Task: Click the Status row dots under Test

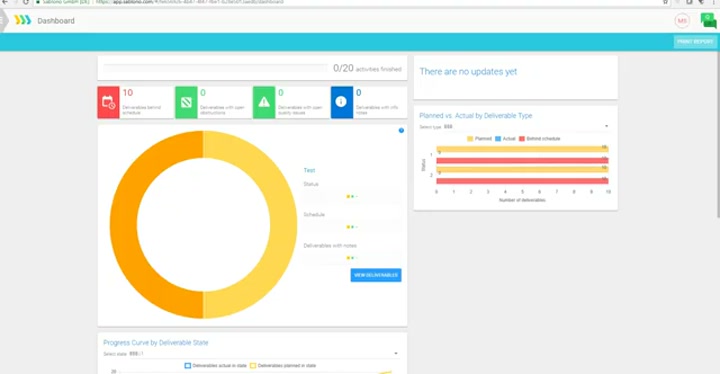Action: (x=352, y=197)
